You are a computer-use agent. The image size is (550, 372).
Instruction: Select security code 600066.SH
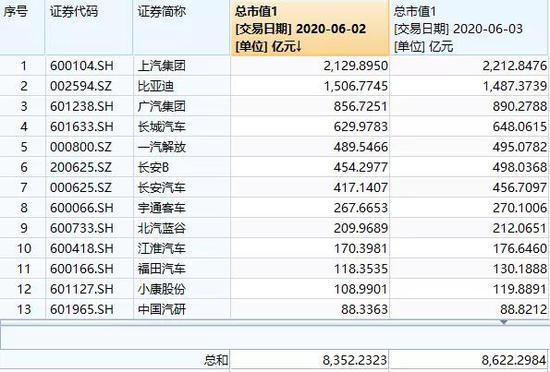click(x=82, y=208)
